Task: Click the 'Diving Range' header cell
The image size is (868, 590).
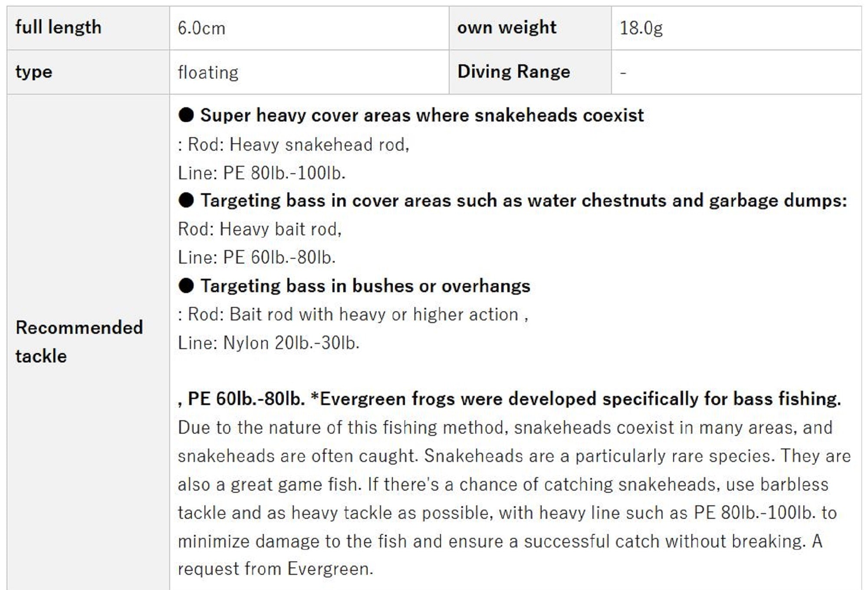Action: point(513,72)
